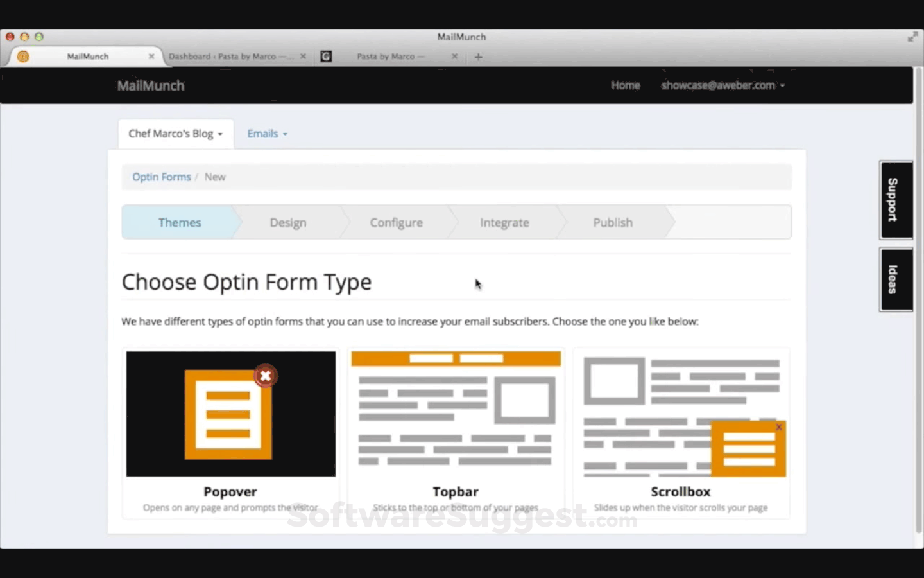Screen dimensions: 924x578
Task: Follow the Optin Forms breadcrumb link
Action: click(x=162, y=177)
